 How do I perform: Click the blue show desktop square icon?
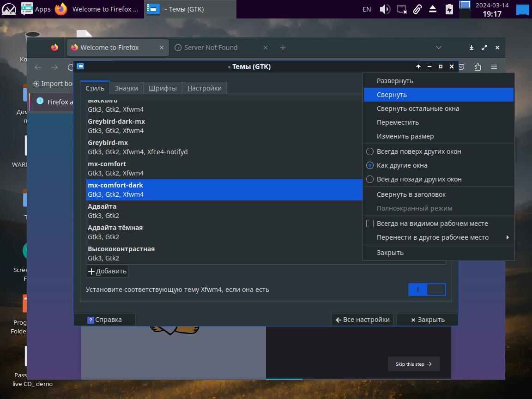[522, 9]
